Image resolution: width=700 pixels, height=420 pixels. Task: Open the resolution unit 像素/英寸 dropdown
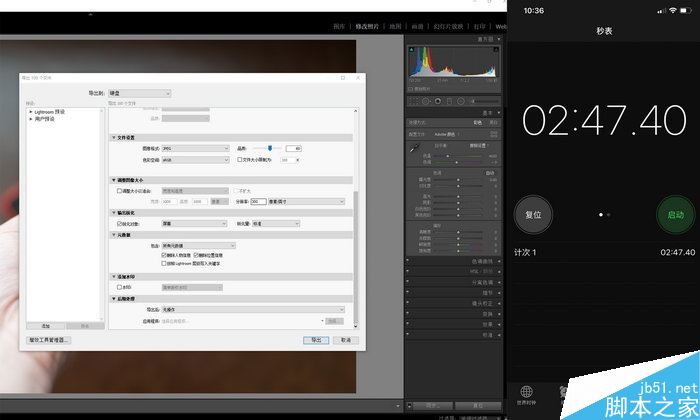point(306,202)
